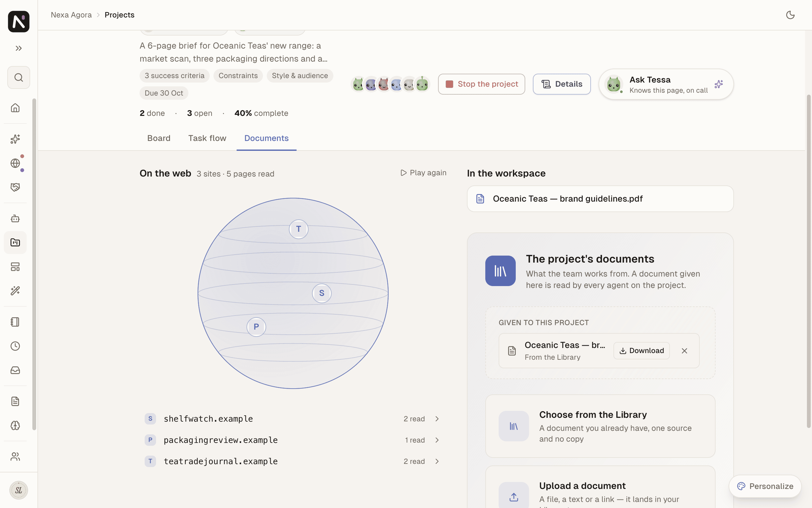812x508 pixels.
Task: Open the notebook icon in sidebar
Action: pos(15,322)
